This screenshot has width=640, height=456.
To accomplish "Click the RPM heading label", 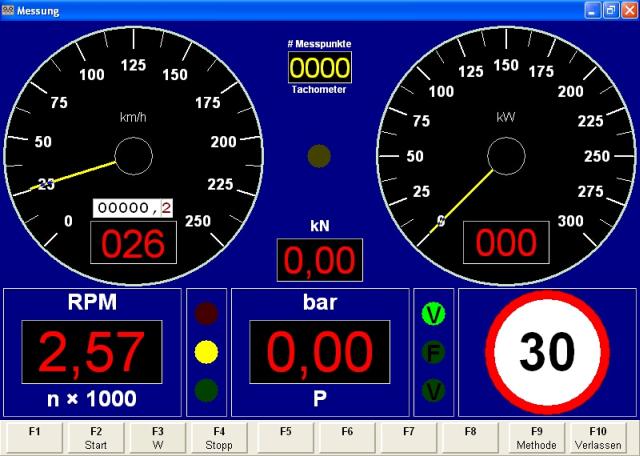I will point(92,302).
